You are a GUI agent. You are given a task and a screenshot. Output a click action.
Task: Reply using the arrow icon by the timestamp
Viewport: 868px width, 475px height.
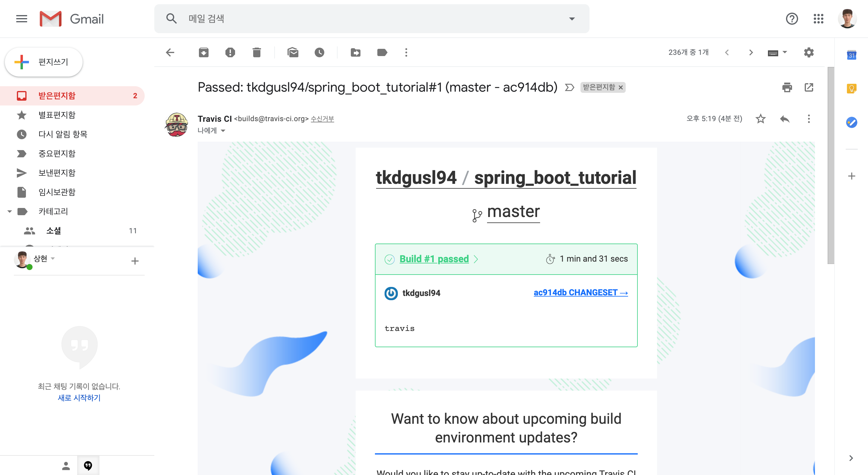(785, 119)
